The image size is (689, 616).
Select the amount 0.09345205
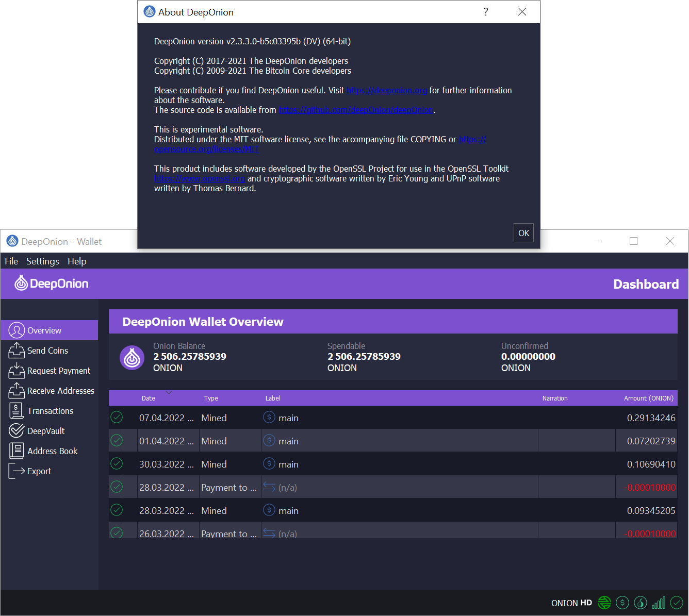pyautogui.click(x=651, y=510)
